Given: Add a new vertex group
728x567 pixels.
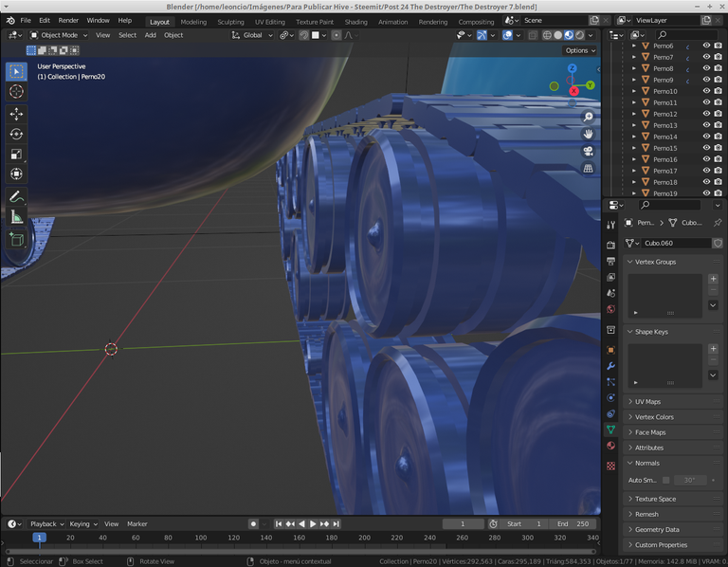Looking at the screenshot, I should point(713,279).
